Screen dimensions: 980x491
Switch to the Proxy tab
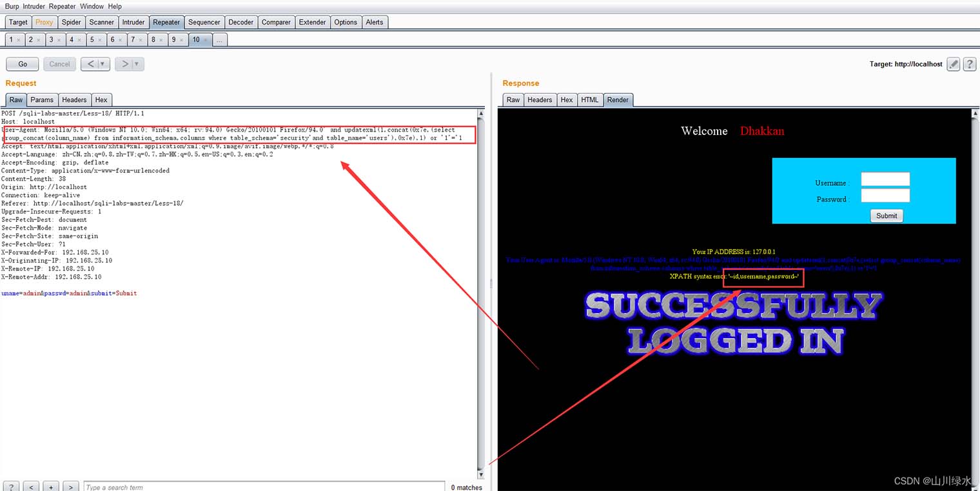coord(44,22)
